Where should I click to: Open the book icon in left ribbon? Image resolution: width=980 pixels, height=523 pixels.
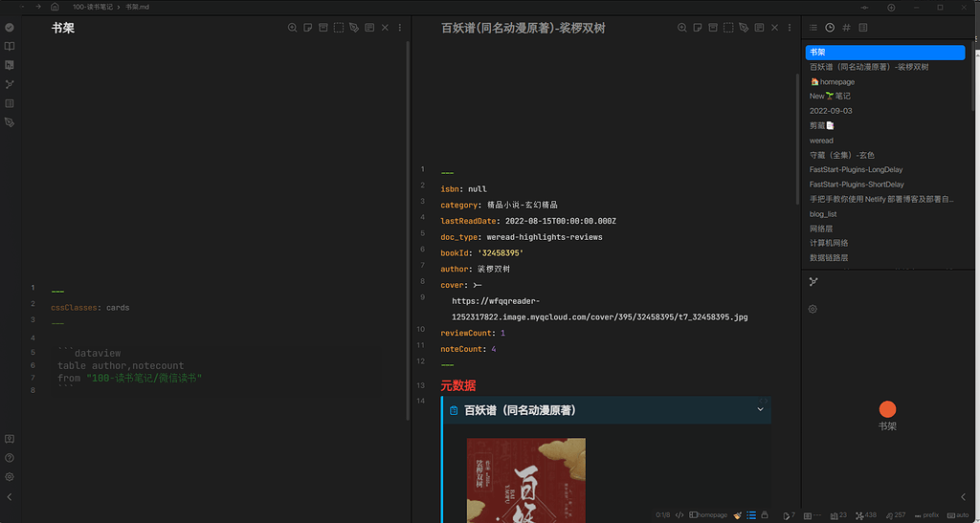pos(10,46)
